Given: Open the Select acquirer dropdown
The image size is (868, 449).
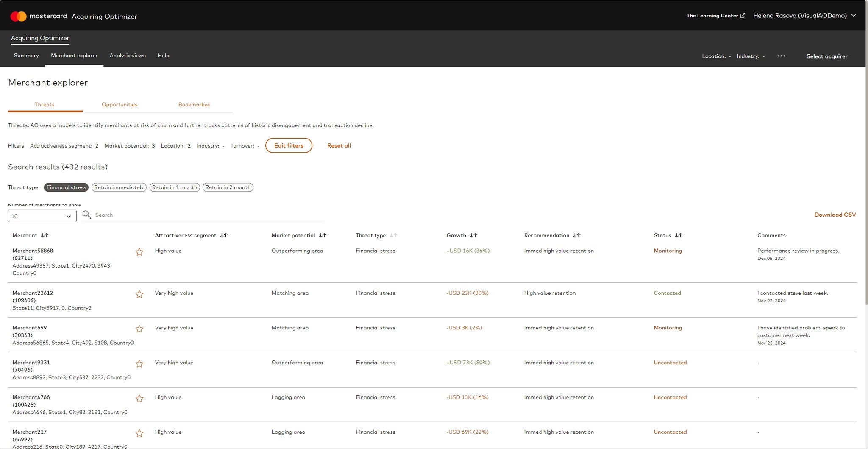Looking at the screenshot, I should [826, 56].
